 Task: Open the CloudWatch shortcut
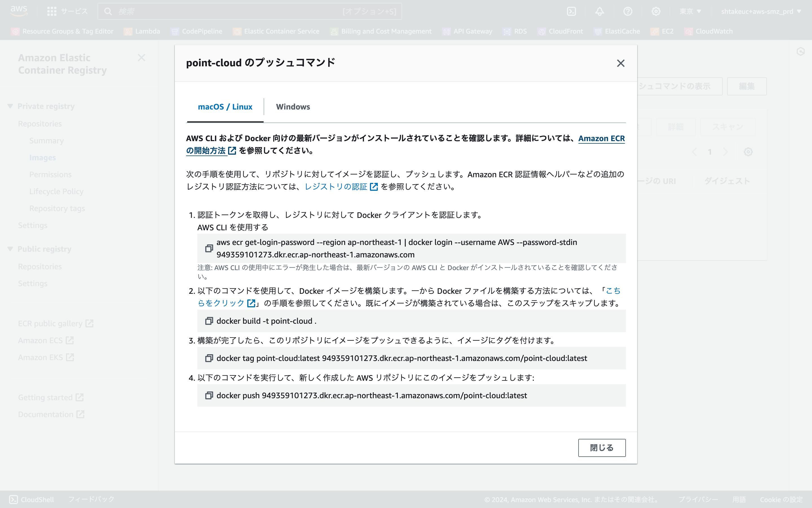click(x=709, y=31)
